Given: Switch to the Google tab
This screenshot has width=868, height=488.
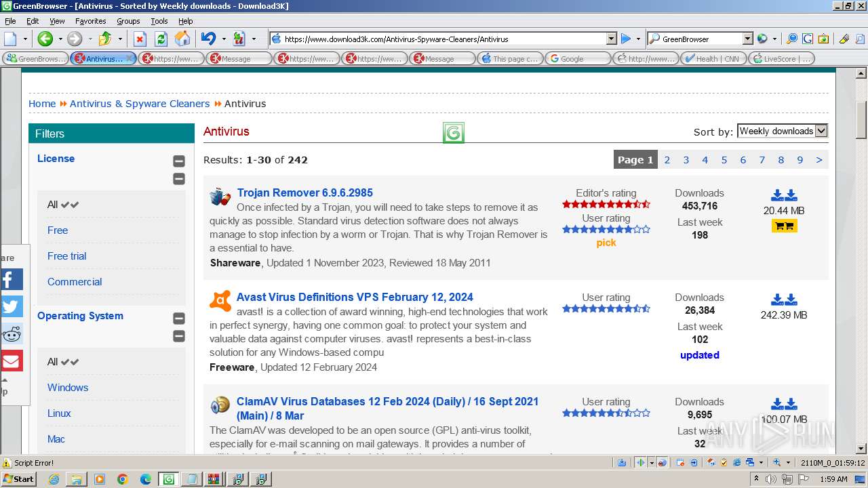Looking at the screenshot, I should click(x=578, y=59).
